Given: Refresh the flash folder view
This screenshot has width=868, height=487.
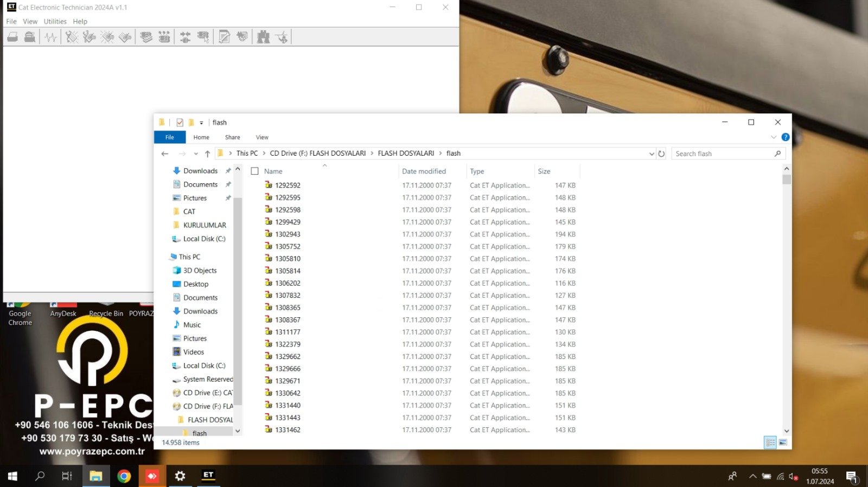Looking at the screenshot, I should tap(661, 154).
